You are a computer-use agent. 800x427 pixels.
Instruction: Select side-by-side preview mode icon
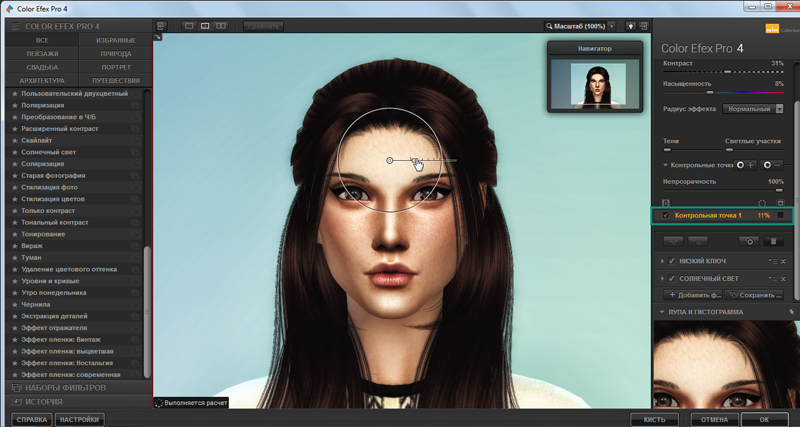pyautogui.click(x=221, y=26)
